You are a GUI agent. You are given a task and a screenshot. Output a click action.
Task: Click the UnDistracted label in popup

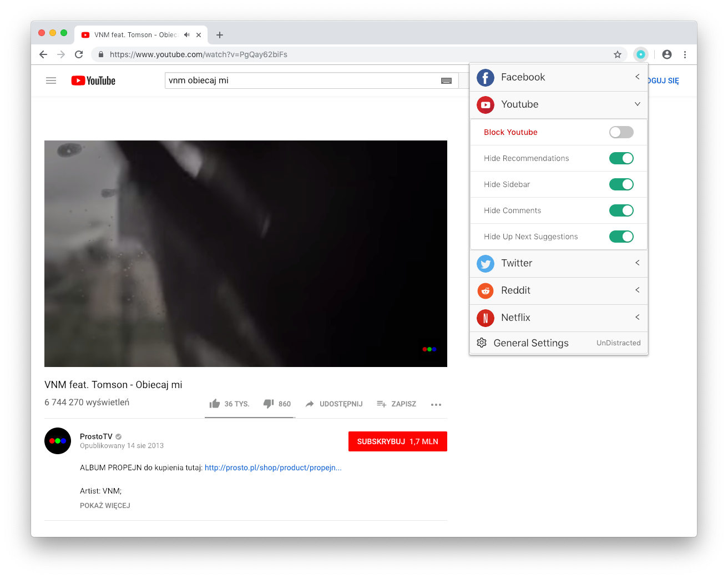(x=619, y=343)
